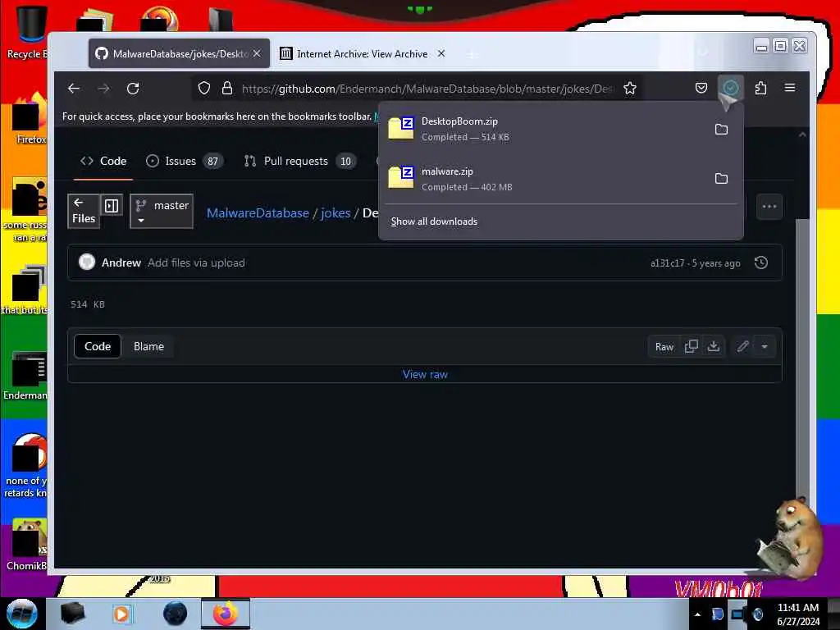Show malware.zip in its containing folder
This screenshot has height=630, width=840.
[x=721, y=178]
